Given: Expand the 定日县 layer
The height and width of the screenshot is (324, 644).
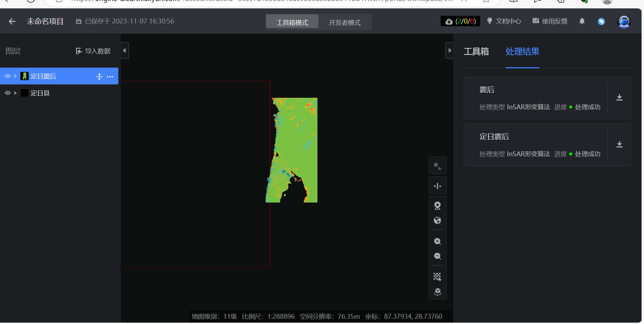Looking at the screenshot, I should click(15, 93).
